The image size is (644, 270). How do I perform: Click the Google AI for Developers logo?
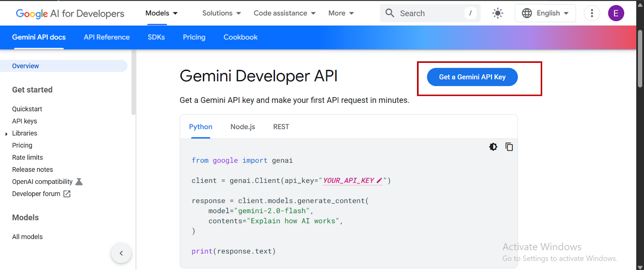click(70, 13)
